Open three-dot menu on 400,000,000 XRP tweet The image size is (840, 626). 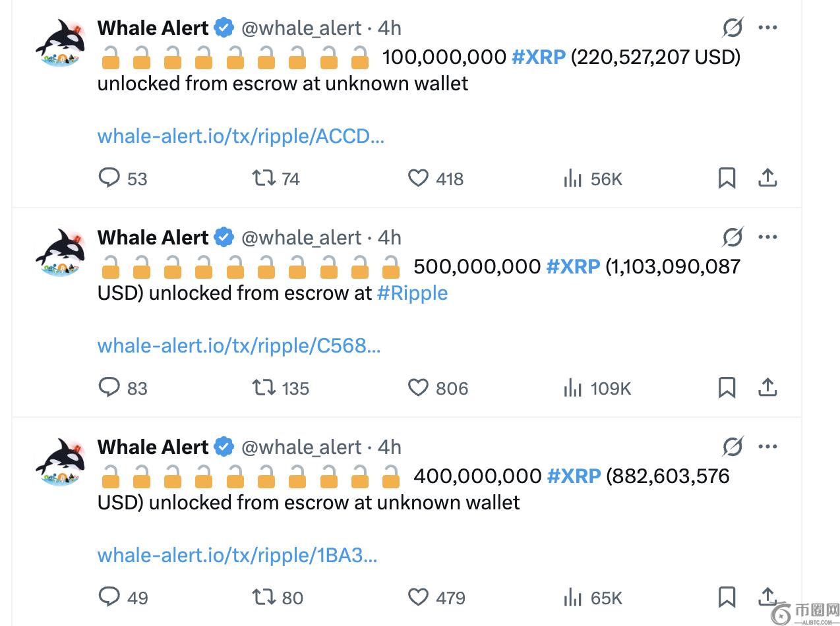pyautogui.click(x=767, y=447)
